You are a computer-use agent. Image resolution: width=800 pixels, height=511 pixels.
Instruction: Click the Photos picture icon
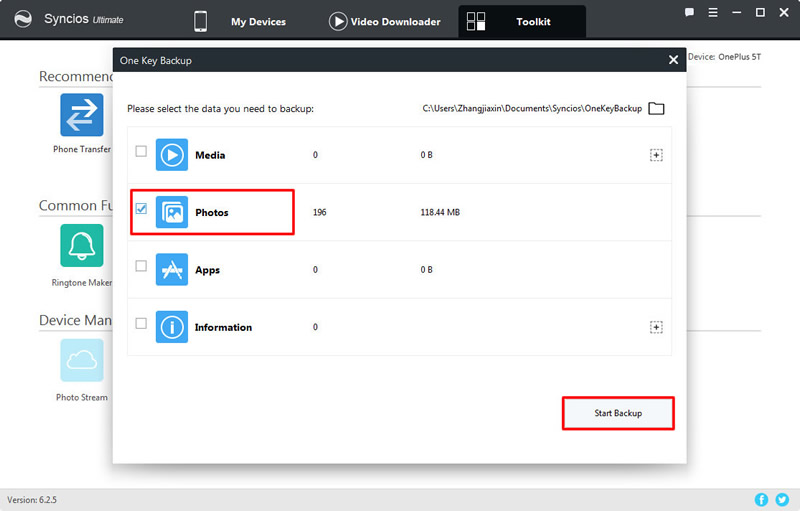(171, 212)
